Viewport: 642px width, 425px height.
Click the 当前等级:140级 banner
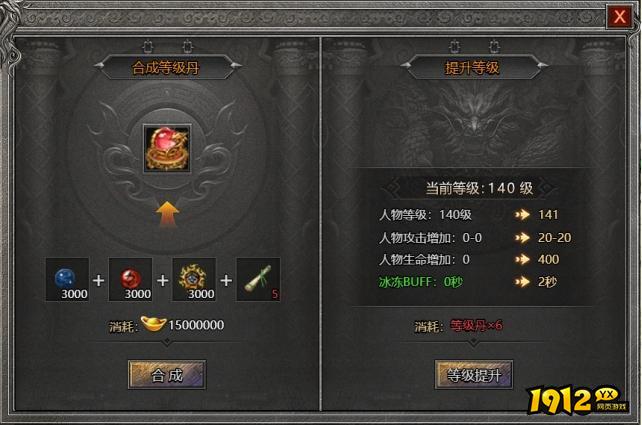479,188
